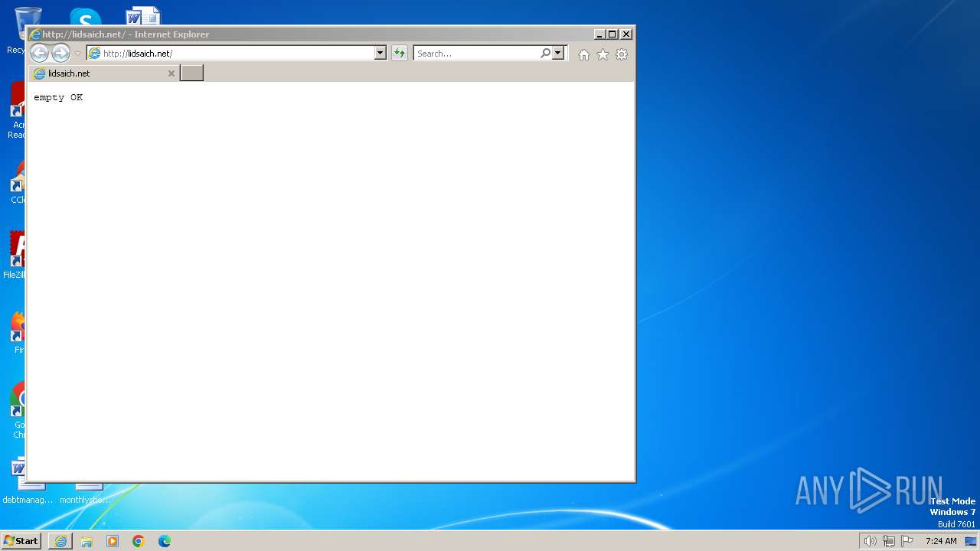Viewport: 980px width, 551px height.
Task: Click the Forward arrow button
Action: (x=60, y=53)
